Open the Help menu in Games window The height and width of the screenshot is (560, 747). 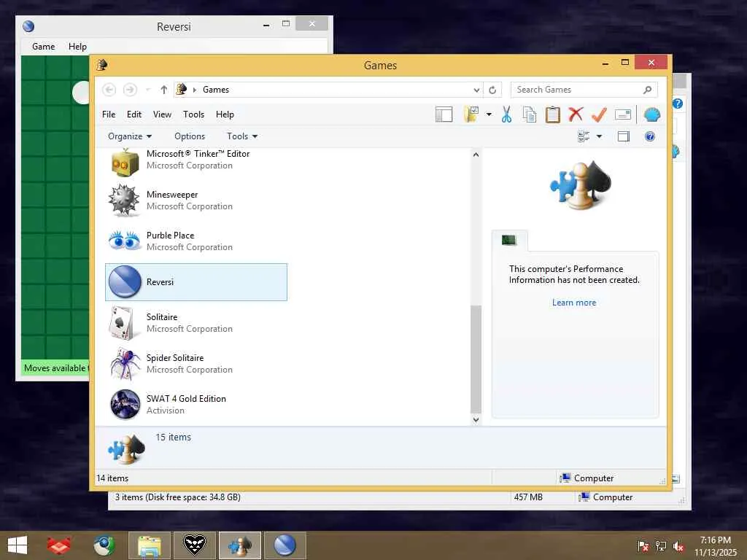click(225, 114)
